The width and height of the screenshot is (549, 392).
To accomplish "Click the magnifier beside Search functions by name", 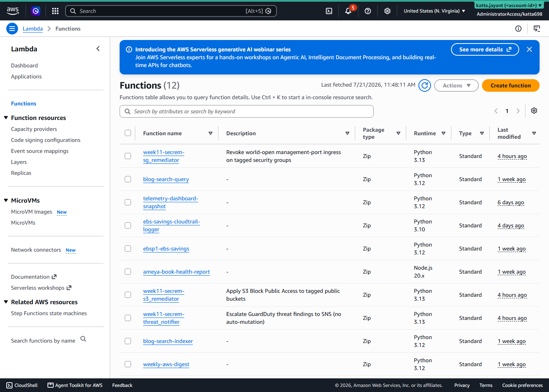I will coord(83,339).
